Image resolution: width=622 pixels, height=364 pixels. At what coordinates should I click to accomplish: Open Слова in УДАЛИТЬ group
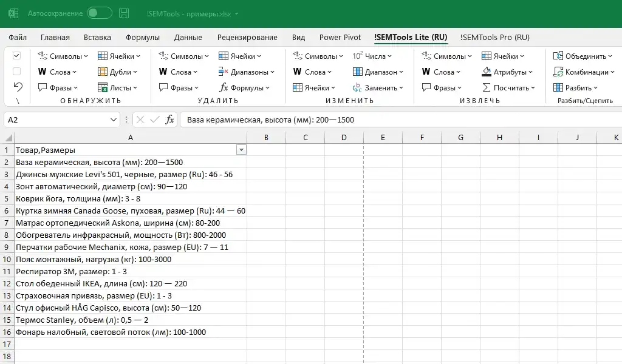click(178, 72)
